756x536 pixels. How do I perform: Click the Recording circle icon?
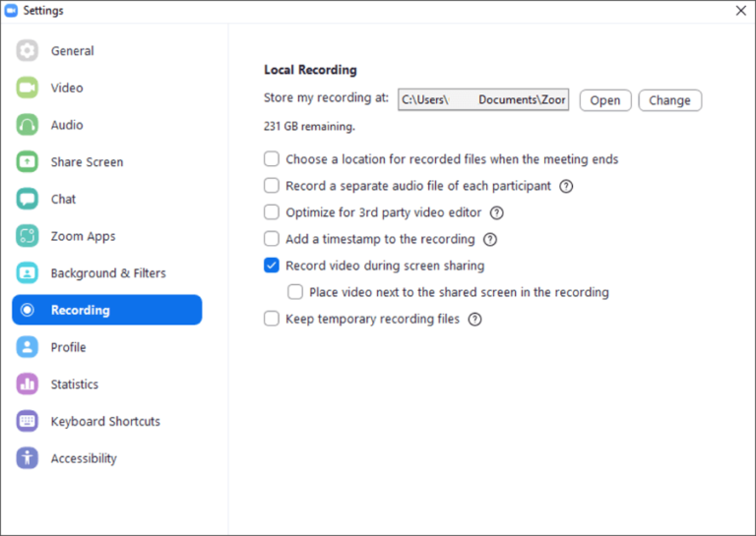tap(28, 310)
